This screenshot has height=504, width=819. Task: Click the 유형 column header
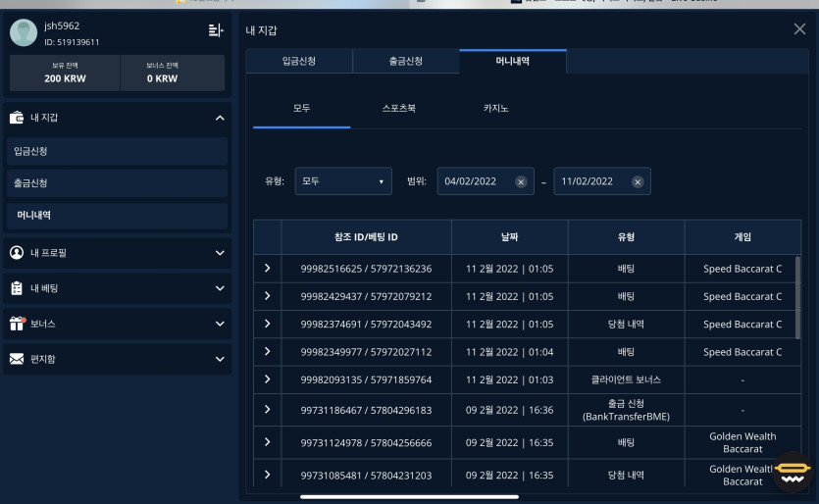[x=626, y=237]
